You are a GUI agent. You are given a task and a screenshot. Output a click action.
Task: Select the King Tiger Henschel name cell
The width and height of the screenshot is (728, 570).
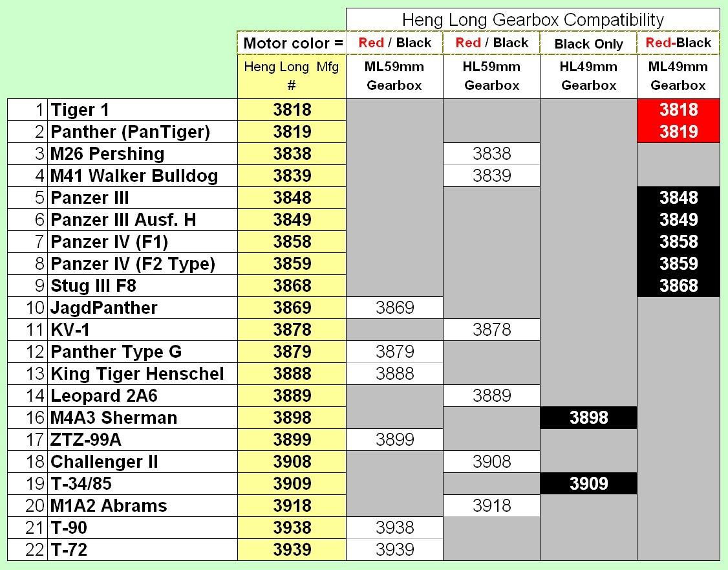point(142,373)
